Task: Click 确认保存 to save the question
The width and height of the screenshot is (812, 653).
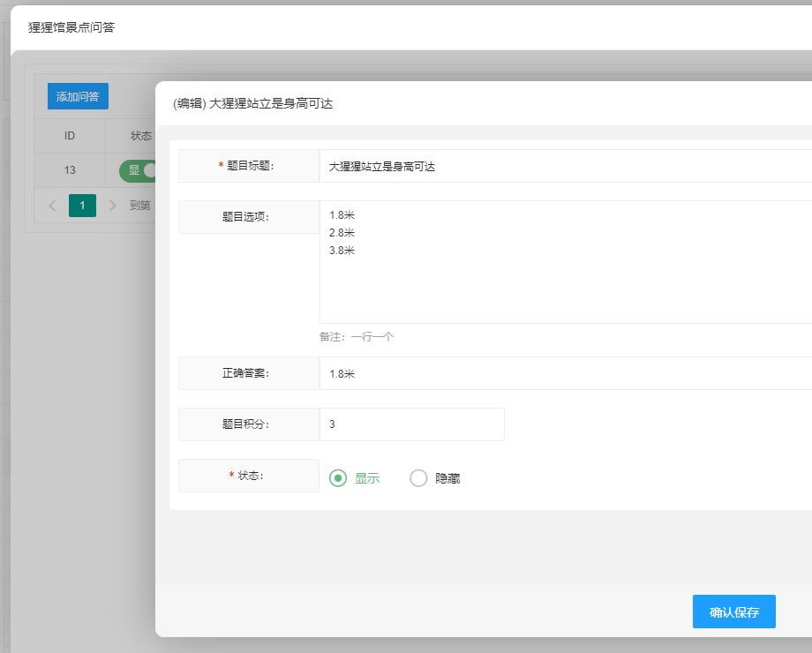Action: [x=733, y=612]
